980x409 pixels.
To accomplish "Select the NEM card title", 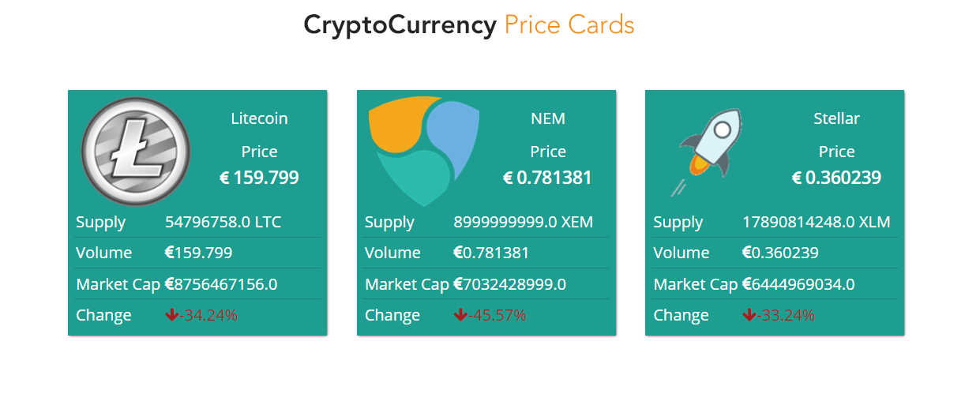I will click(548, 118).
